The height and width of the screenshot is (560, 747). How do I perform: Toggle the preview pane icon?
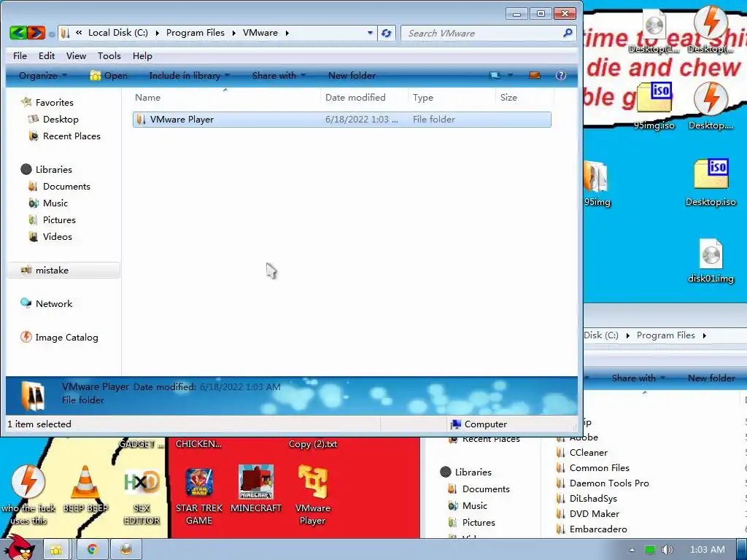535,75
